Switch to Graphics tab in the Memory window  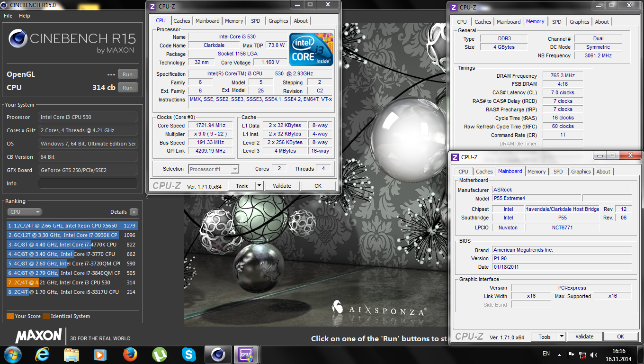[x=580, y=22]
